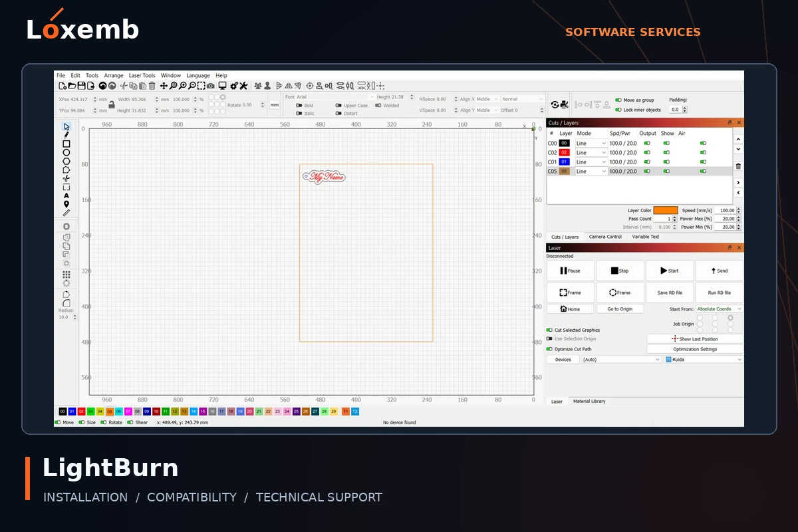Select the scissors Trim tool in left toolbar
Screen dimensions: 798x532
[x=66, y=178]
